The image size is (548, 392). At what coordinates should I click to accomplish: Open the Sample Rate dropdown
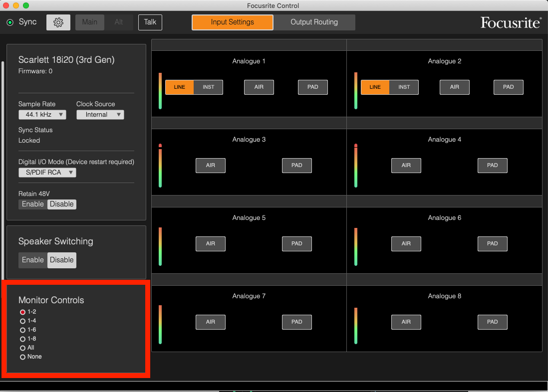42,115
